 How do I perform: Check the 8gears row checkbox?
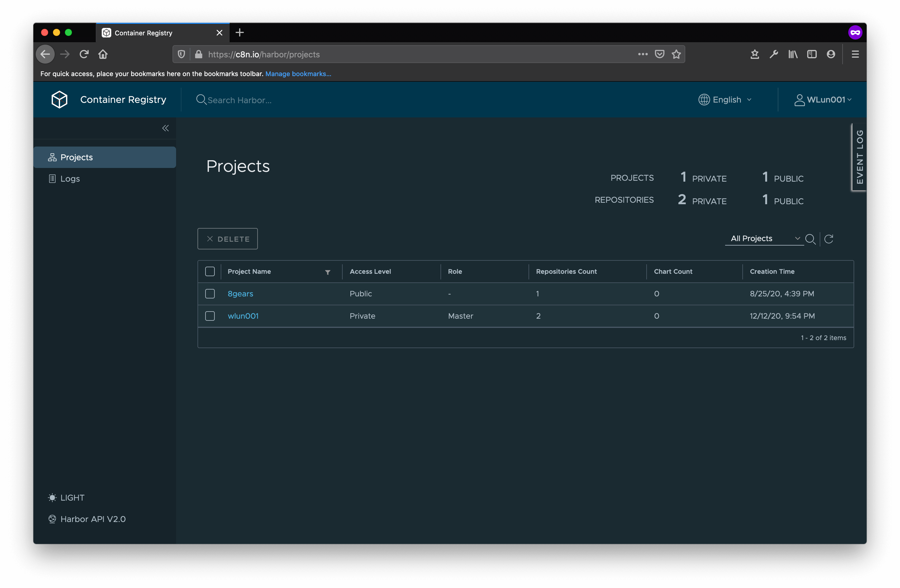[210, 294]
